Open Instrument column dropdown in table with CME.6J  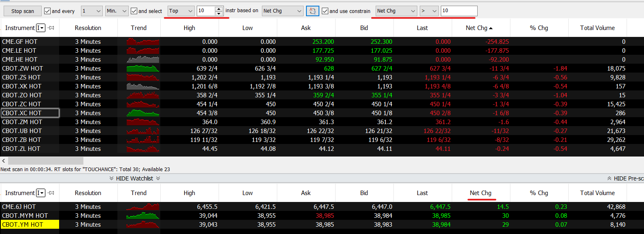click(x=40, y=193)
